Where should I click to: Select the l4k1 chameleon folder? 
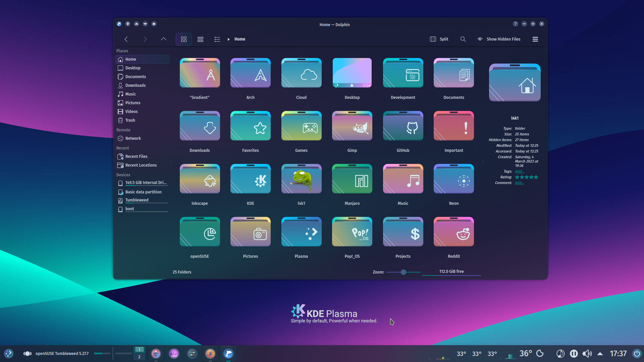click(302, 179)
